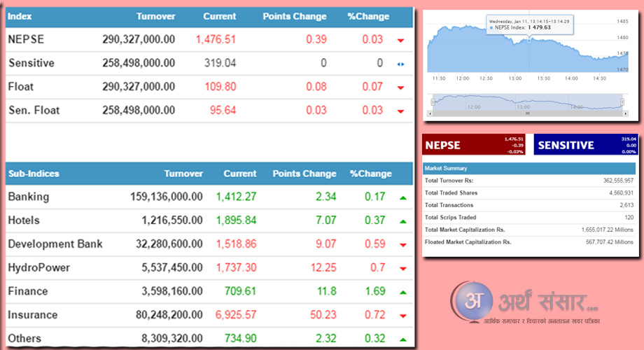The width and height of the screenshot is (644, 350).
Task: Click the red down arrow in HydroPower row
Action: 403,269
